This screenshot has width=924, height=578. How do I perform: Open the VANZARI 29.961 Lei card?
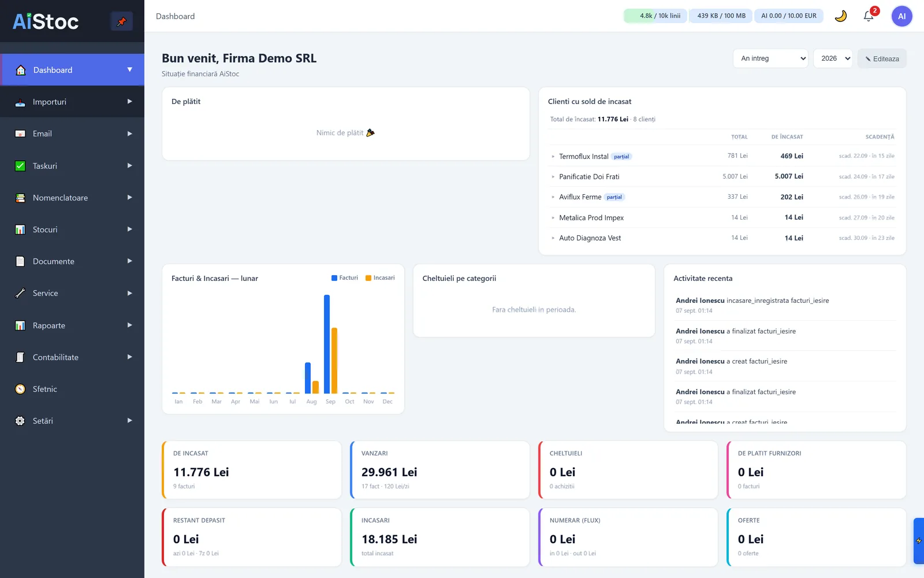coord(440,470)
